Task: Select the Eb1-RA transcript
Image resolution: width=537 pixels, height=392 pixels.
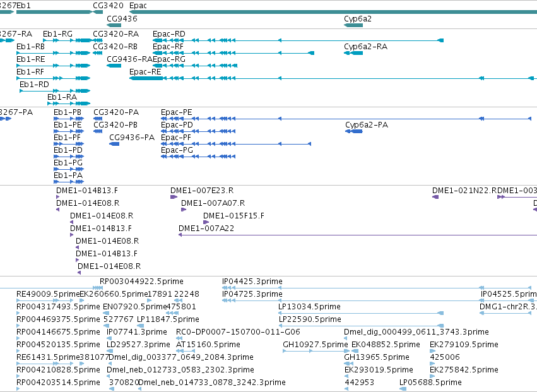Action: click(x=69, y=104)
